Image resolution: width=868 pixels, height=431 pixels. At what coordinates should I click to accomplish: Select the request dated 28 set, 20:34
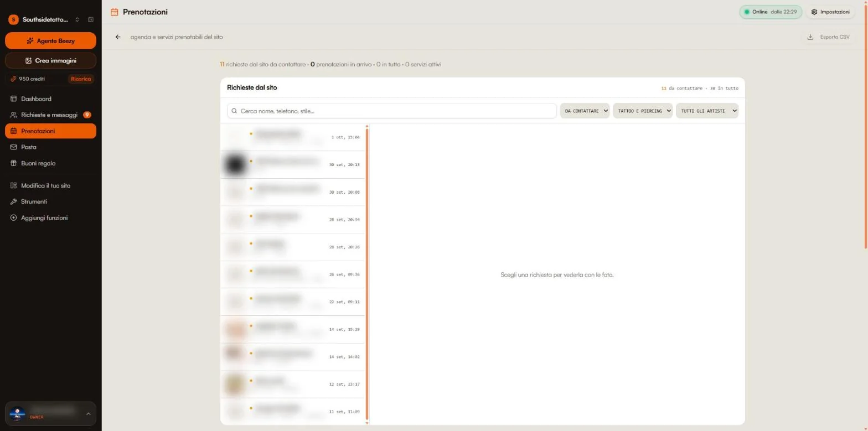(x=292, y=220)
